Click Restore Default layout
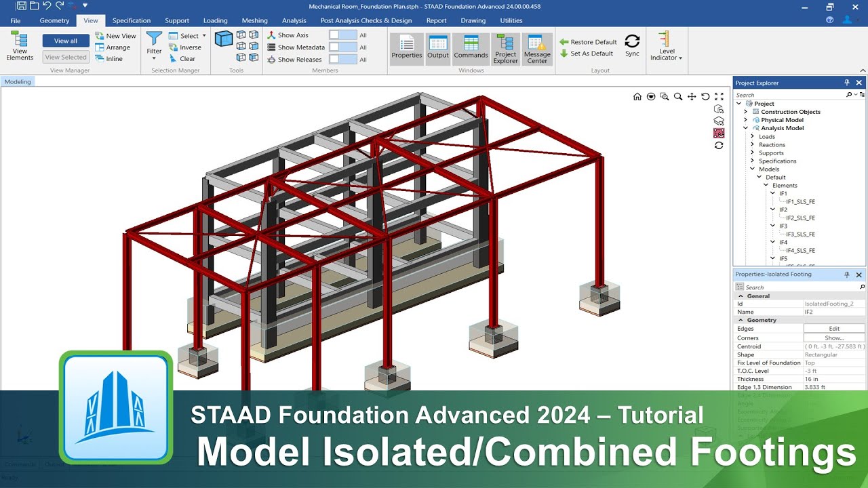Image resolution: width=868 pixels, height=488 pixels. click(588, 42)
